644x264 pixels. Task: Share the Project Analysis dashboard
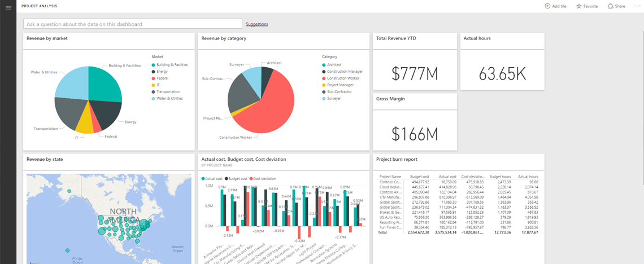(616, 6)
